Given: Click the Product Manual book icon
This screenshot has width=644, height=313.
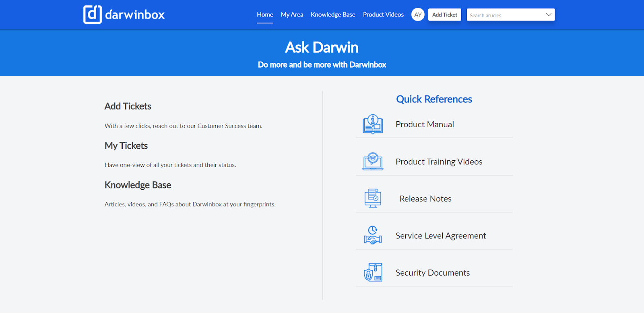Looking at the screenshot, I should (x=373, y=124).
